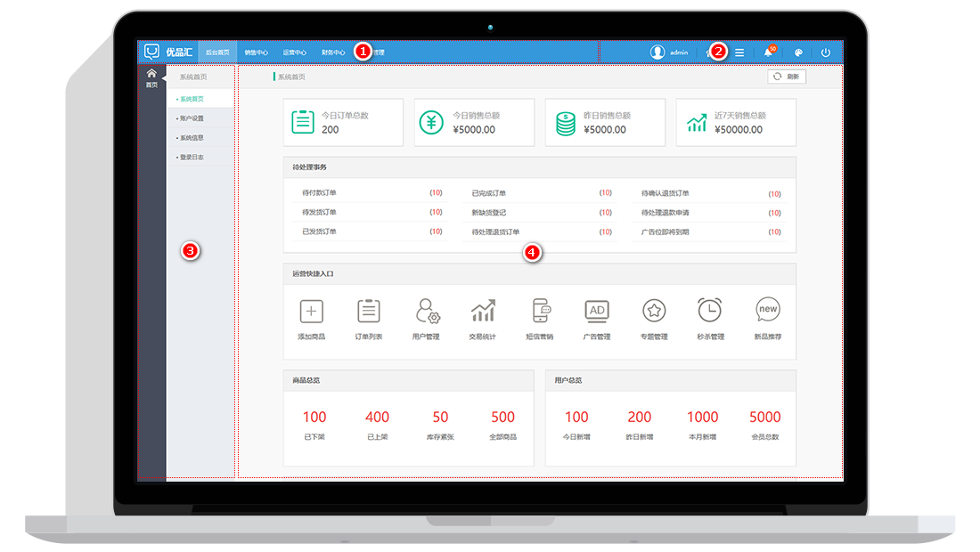Click the 优品汇 logo icon
980x552 pixels.
(x=151, y=52)
